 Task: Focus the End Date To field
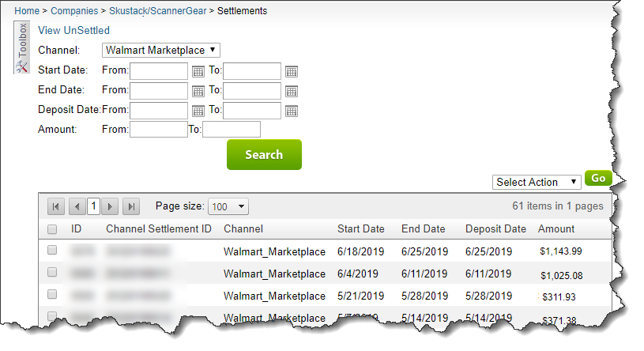252,91
